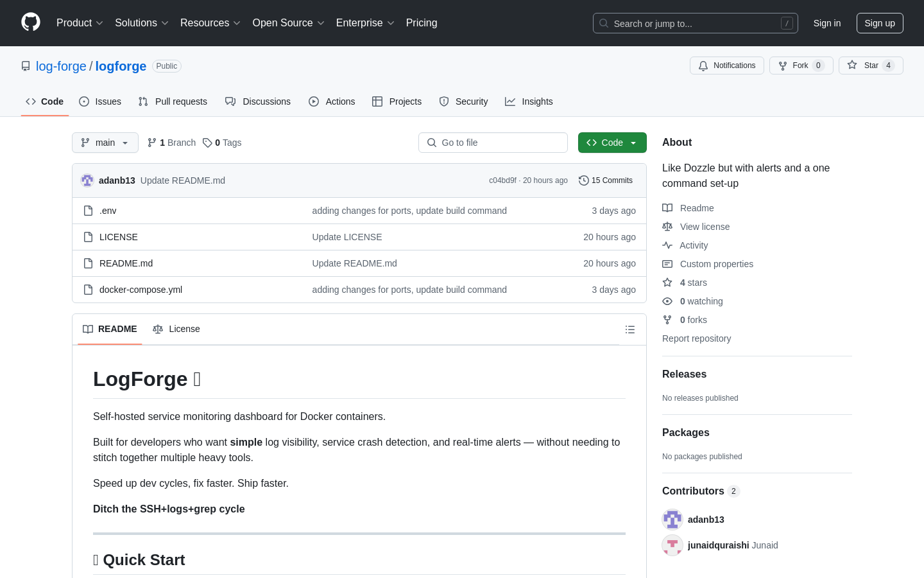View the Projects tab
Viewport: 924px width, 578px height.
[397, 101]
